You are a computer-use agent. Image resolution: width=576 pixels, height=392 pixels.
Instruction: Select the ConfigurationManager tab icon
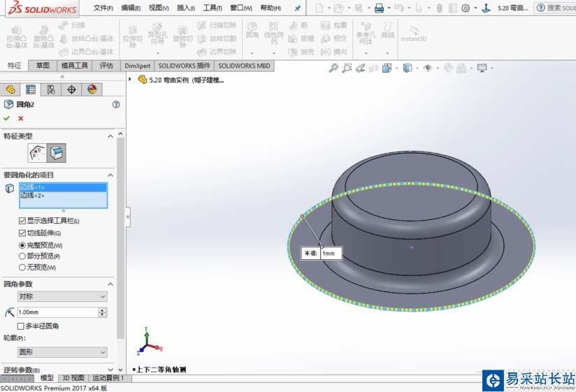51,89
